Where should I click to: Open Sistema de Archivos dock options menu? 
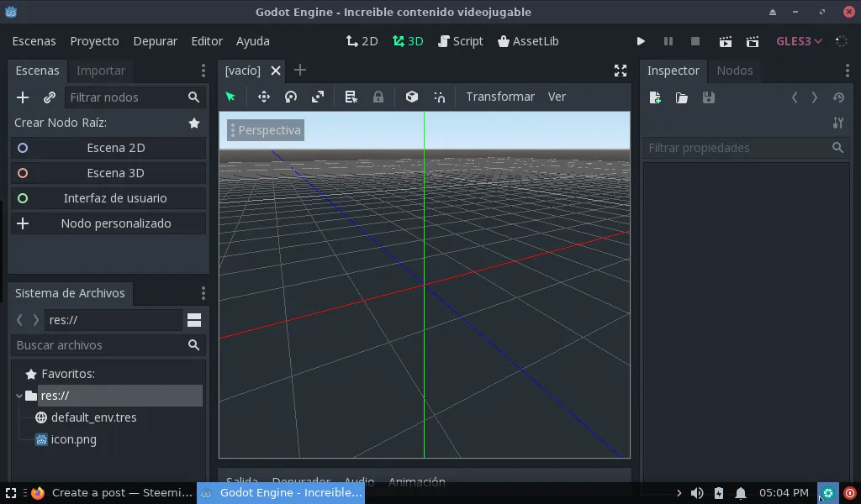pos(203,293)
